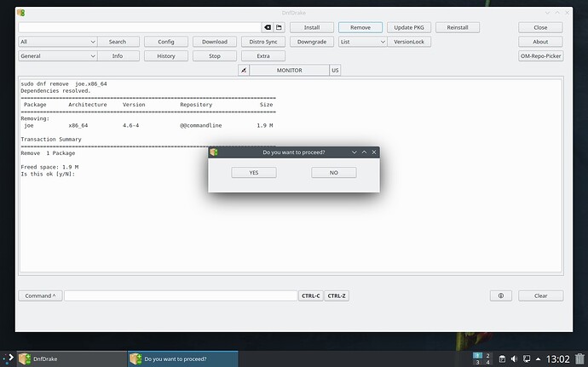Click the Remove button

coord(360,27)
